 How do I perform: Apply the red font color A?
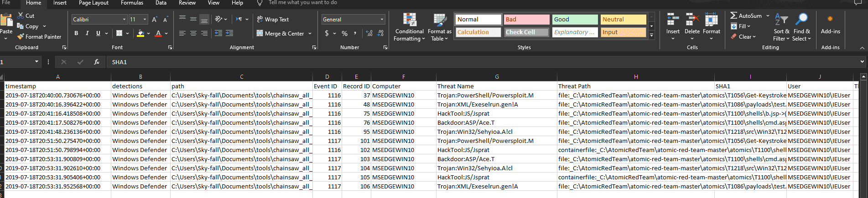click(x=158, y=33)
